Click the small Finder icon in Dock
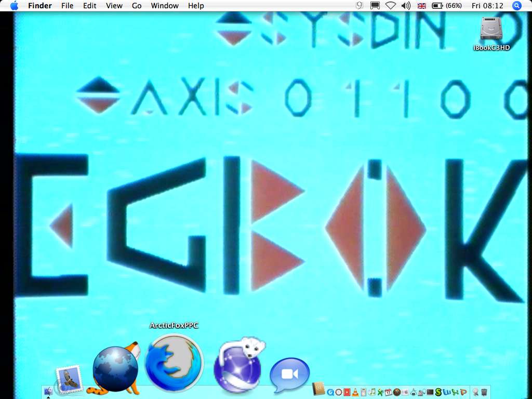 pyautogui.click(x=48, y=391)
